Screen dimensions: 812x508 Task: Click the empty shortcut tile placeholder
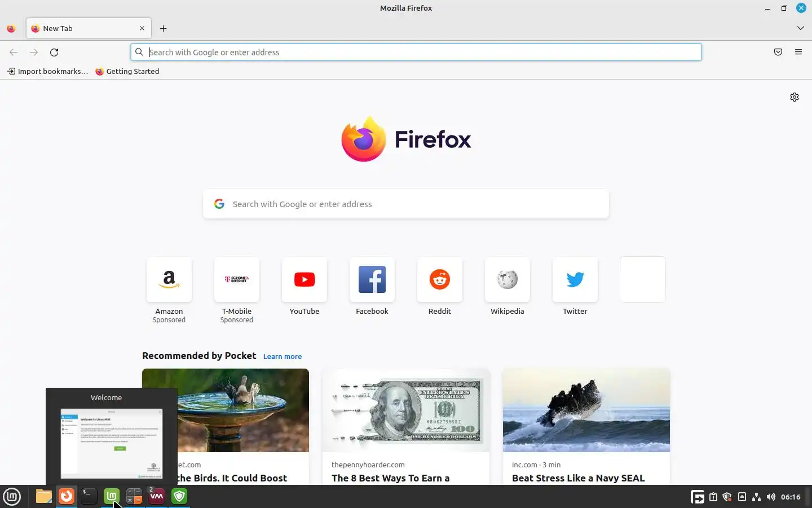pyautogui.click(x=643, y=279)
